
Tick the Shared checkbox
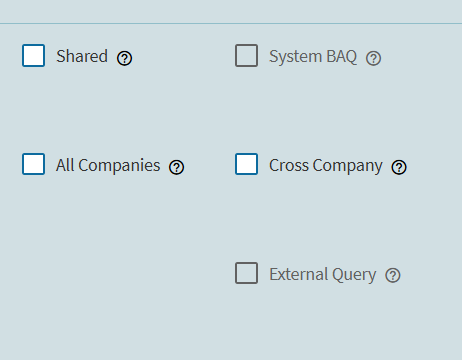click(33, 56)
